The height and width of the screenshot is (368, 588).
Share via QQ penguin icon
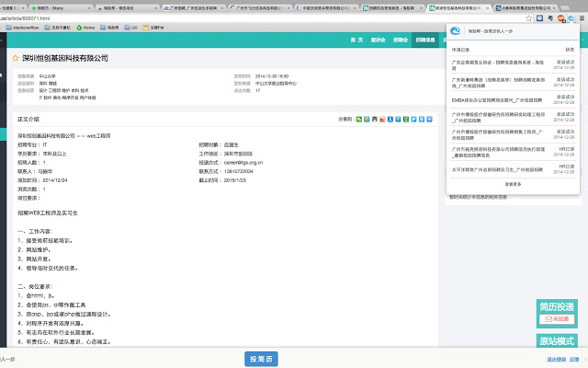(375, 120)
